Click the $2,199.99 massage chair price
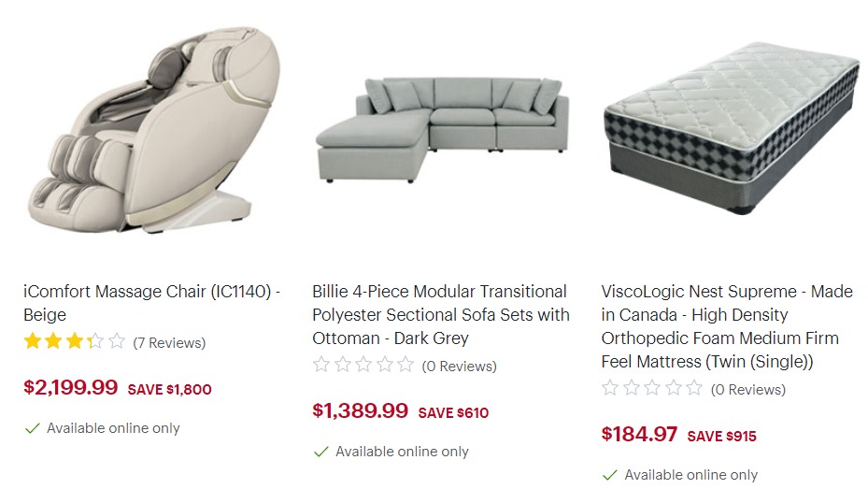868x489 pixels. tap(71, 387)
